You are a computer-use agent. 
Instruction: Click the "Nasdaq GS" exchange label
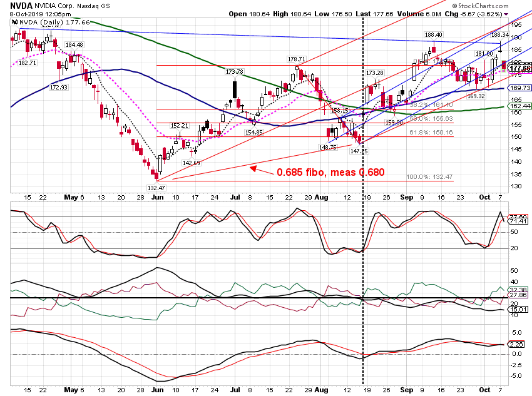pos(93,6)
